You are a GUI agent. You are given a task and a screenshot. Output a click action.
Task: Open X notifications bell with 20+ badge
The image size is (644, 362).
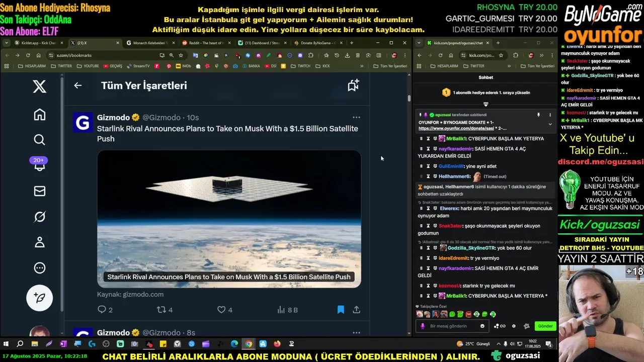[x=39, y=165]
